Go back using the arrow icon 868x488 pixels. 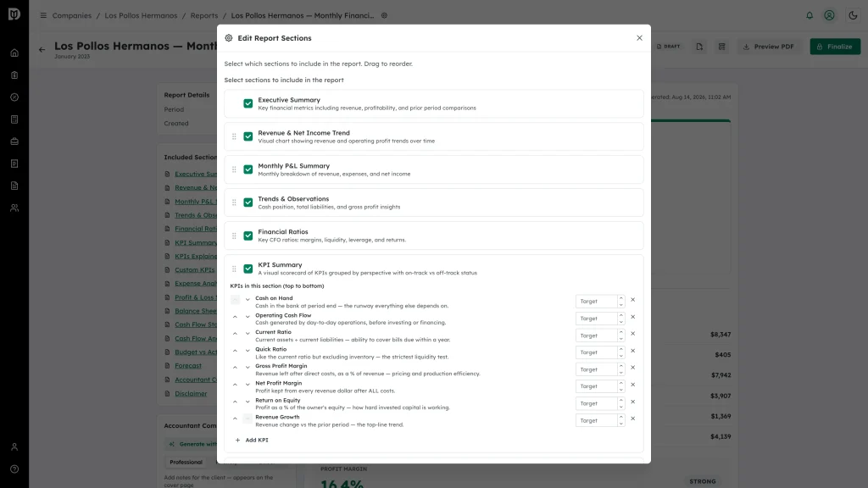pos(42,50)
